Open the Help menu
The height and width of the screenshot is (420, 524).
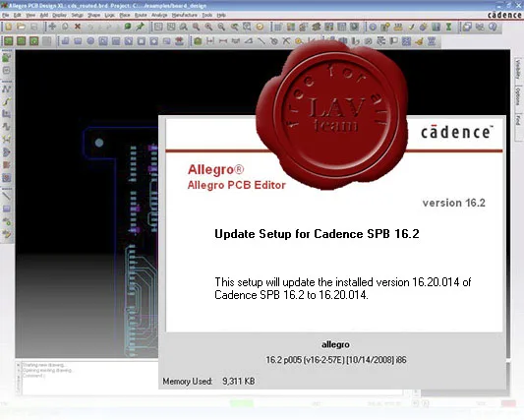click(221, 15)
